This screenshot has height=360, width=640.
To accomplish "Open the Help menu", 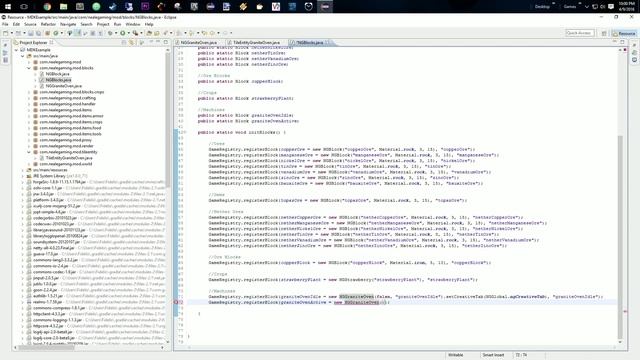I will click(149, 24).
